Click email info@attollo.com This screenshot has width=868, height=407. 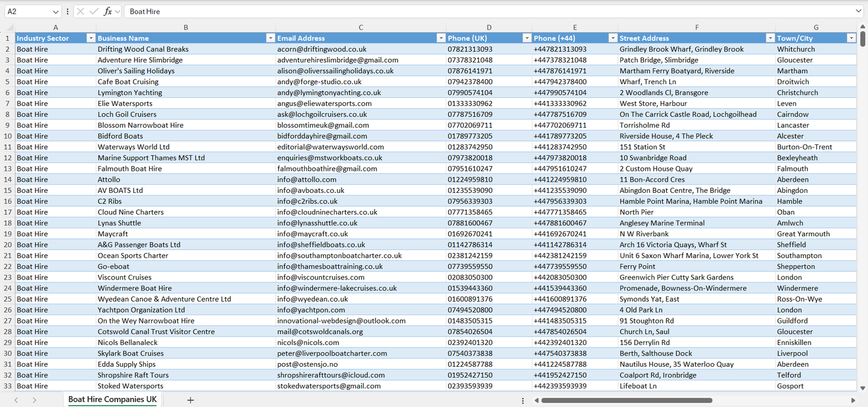tap(361, 179)
